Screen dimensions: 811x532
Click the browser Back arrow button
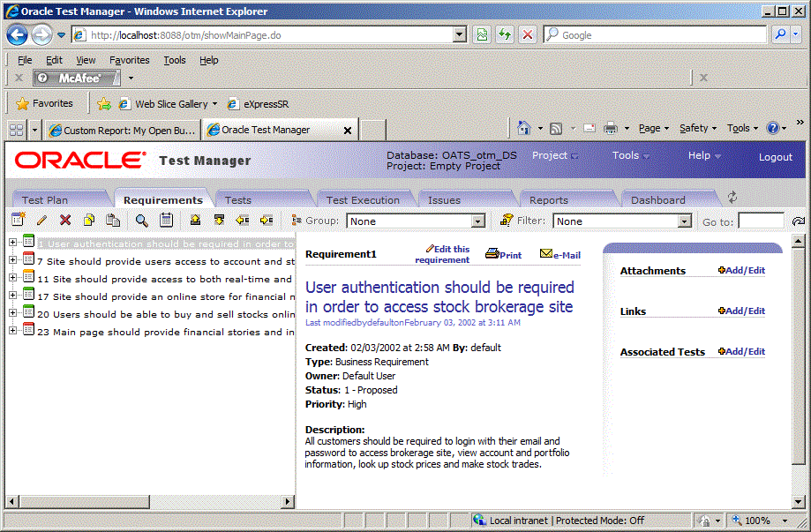[17, 35]
